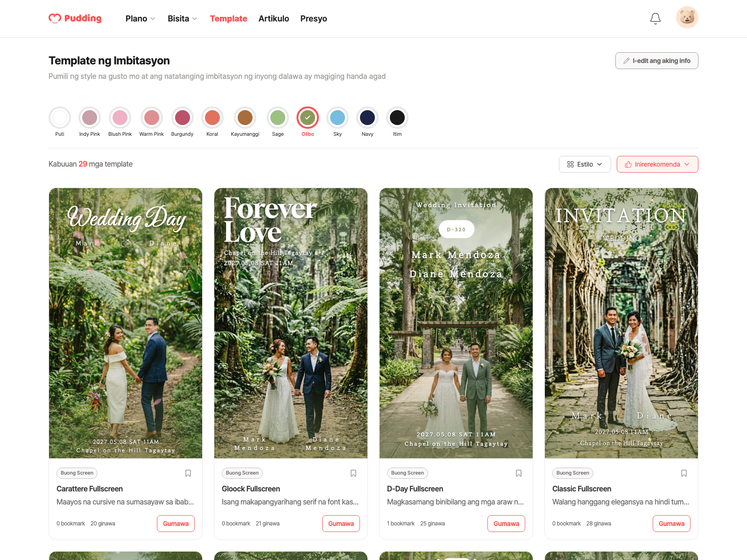Viewport: 747px width, 560px height.
Task: Open the notifications bell
Action: tap(655, 19)
